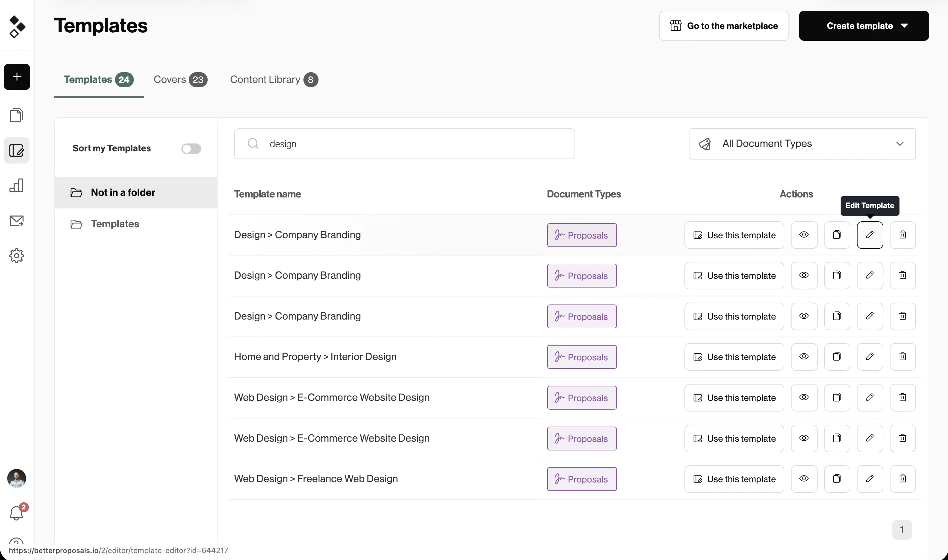
Task: Open the envelope mail icon in the sidebar
Action: click(x=17, y=221)
